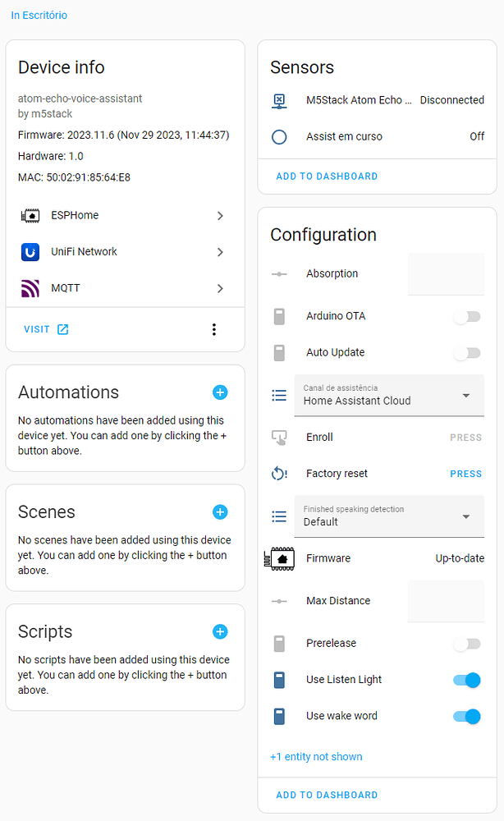This screenshot has width=504, height=821.
Task: Open the In Escritório breadcrumb link
Action: pyautogui.click(x=39, y=15)
